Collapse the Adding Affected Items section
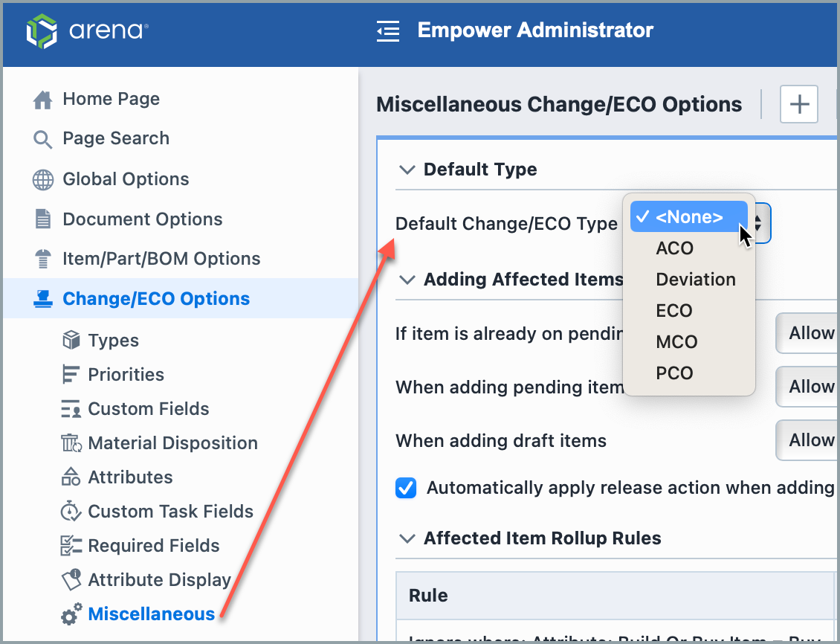Screen dimensions: 840x644 coord(407,280)
